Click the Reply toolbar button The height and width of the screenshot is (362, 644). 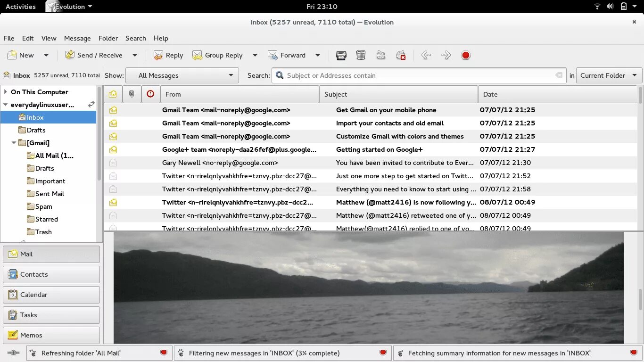pos(168,55)
